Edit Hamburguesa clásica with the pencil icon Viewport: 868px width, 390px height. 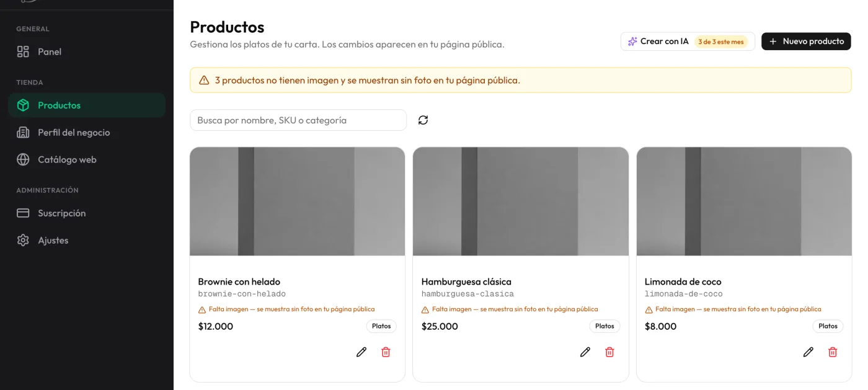point(585,352)
